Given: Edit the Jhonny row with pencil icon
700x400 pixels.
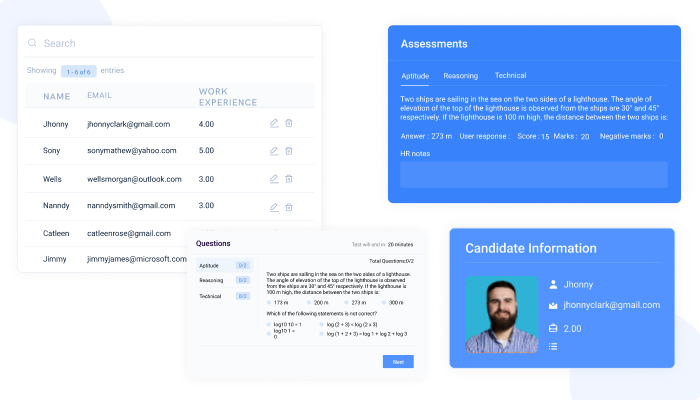Looking at the screenshot, I should (x=274, y=123).
